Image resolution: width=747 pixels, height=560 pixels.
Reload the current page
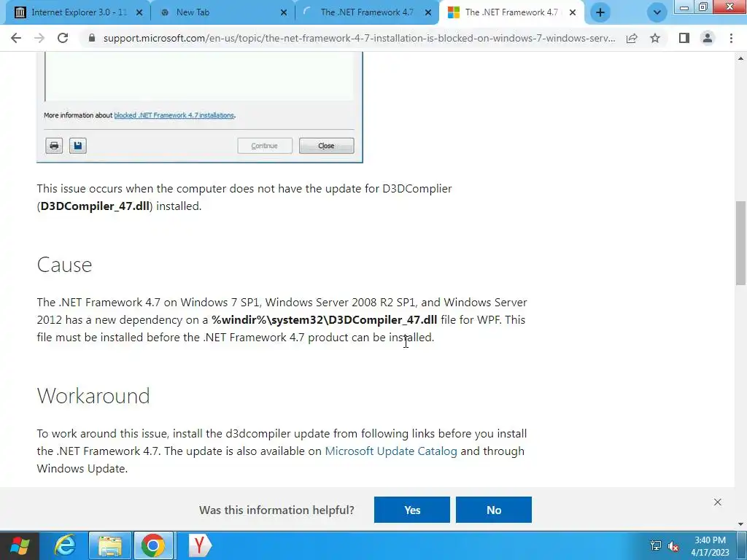coord(63,38)
